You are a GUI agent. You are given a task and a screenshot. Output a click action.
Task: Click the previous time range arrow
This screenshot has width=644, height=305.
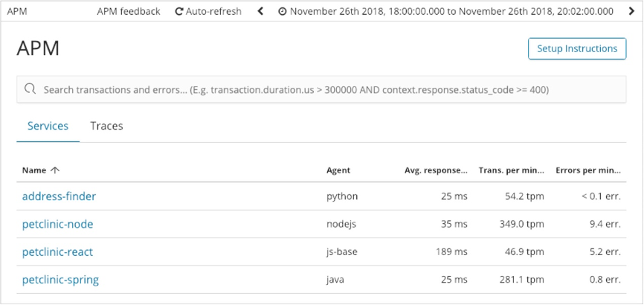[261, 11]
